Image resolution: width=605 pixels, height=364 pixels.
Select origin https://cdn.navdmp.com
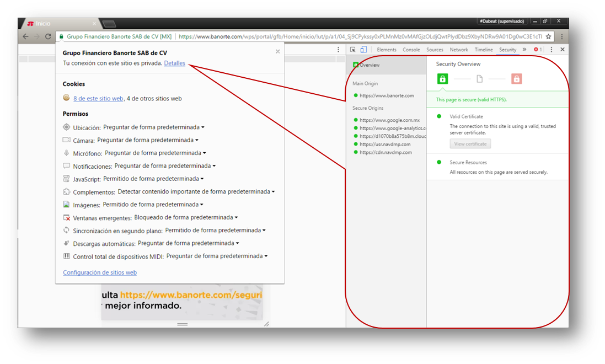386,152
